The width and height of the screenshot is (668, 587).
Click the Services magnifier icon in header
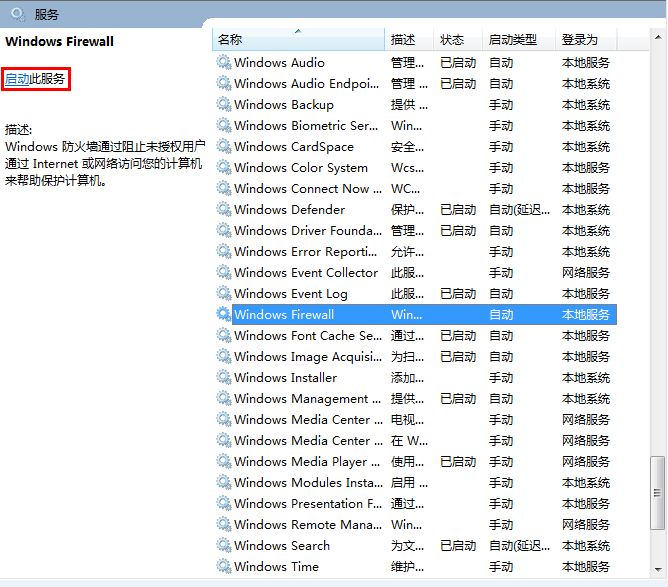pos(17,13)
